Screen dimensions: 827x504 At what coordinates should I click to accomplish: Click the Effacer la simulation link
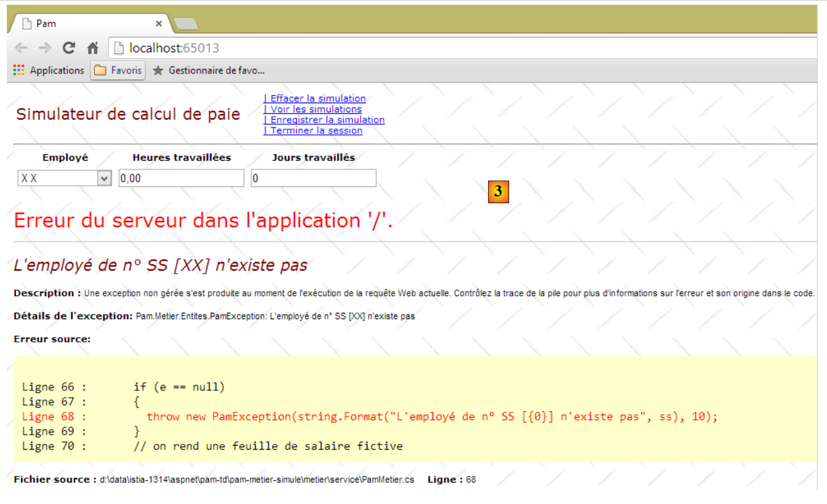tap(317, 98)
